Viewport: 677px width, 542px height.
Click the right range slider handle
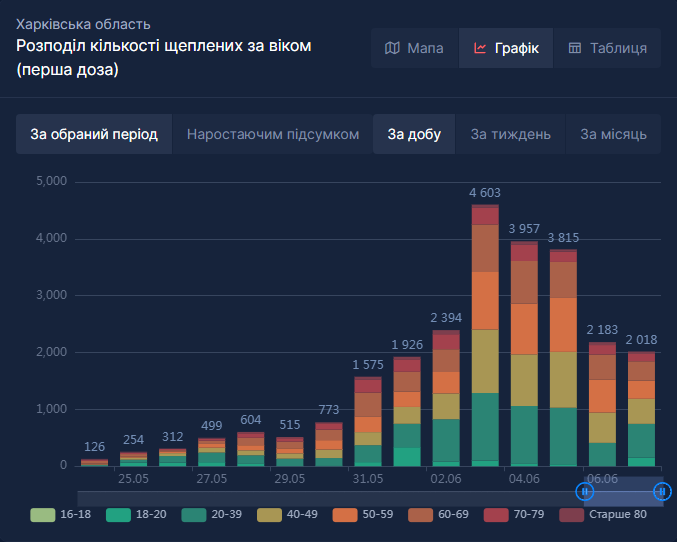661,491
